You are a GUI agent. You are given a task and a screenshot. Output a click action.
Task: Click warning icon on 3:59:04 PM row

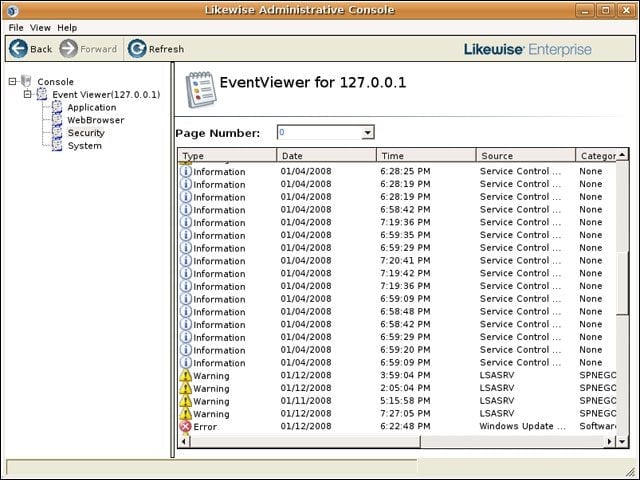(x=185, y=376)
